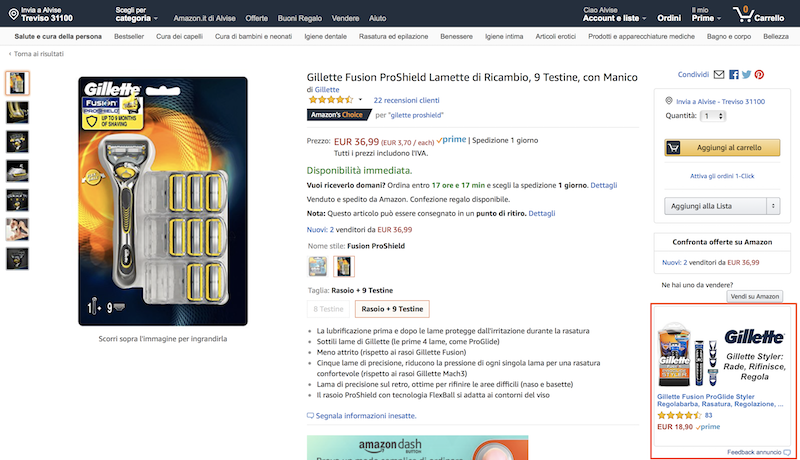800x460 pixels.
Task: Expand the Aggiungi alla Lista arrow
Action: coord(773,206)
